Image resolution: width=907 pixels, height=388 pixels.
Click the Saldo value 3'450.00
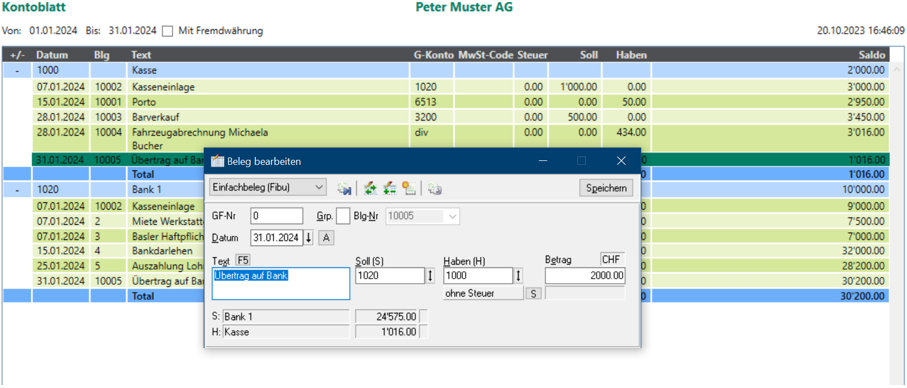867,117
